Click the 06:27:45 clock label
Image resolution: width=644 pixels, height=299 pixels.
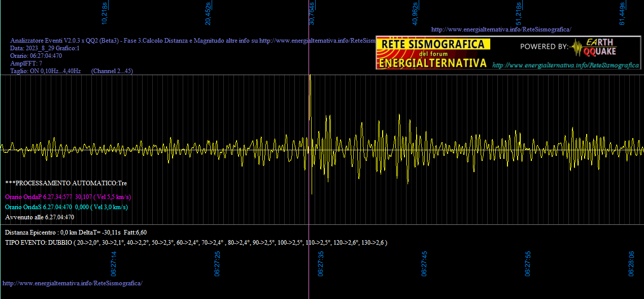(424, 263)
